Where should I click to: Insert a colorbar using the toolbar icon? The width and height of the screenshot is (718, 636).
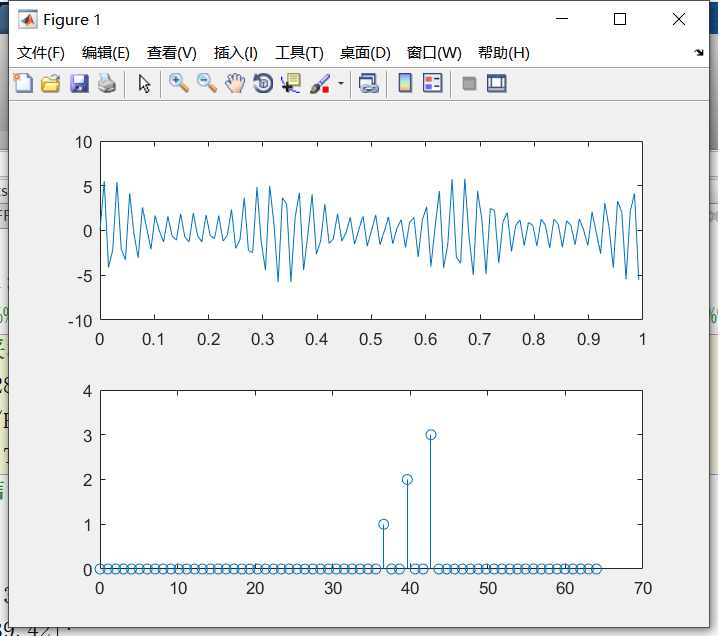[405, 84]
